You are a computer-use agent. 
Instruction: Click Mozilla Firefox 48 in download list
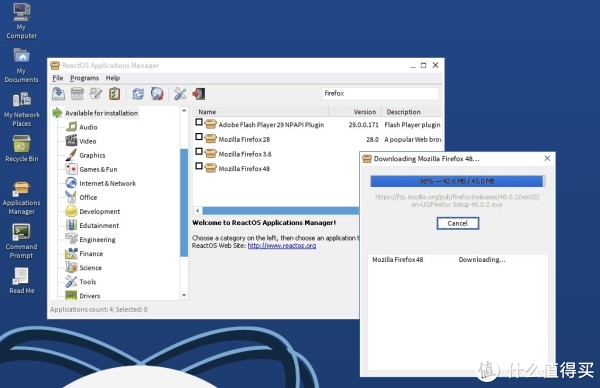[398, 259]
